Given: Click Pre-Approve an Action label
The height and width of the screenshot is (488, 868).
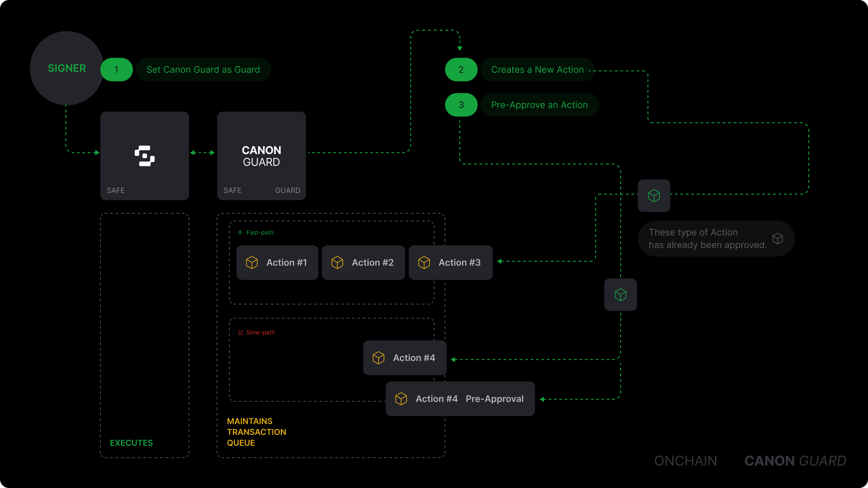Looking at the screenshot, I should tap(539, 105).
